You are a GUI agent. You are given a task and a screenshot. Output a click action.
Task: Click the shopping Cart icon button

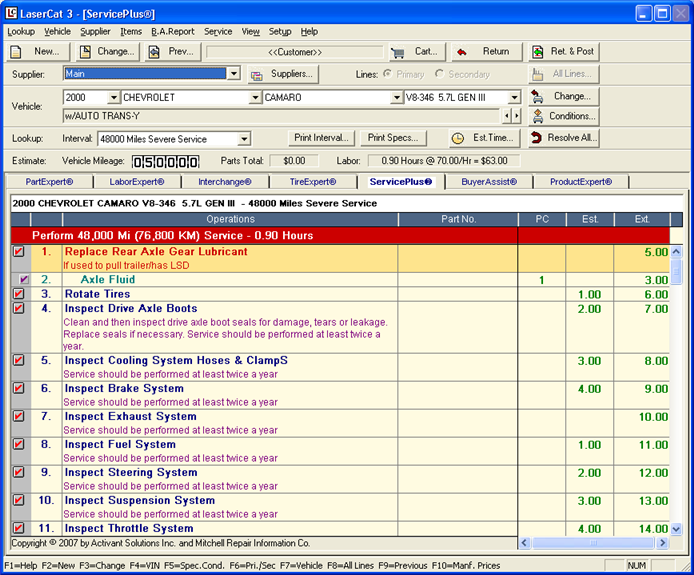pyautogui.click(x=398, y=52)
